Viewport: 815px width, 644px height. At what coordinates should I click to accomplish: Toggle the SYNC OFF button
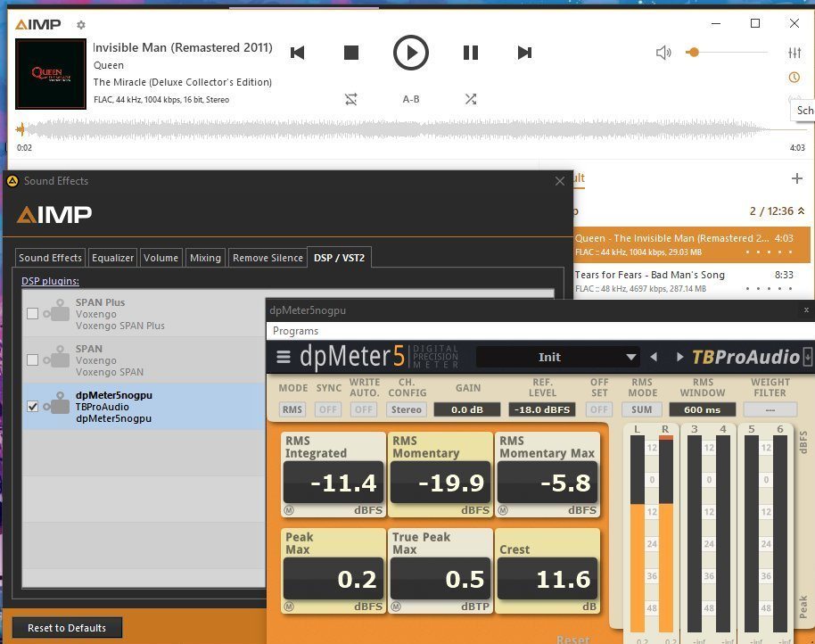(328, 409)
